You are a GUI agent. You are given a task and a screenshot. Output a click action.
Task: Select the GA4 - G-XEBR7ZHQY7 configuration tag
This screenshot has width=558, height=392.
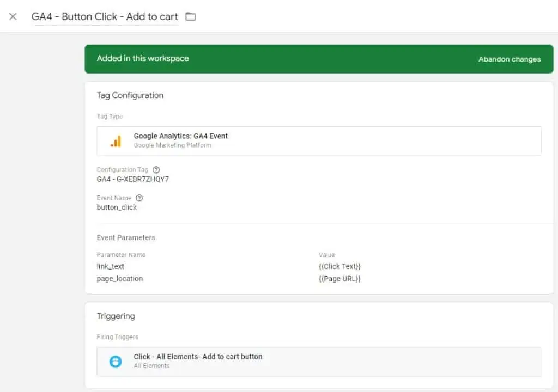(133, 179)
